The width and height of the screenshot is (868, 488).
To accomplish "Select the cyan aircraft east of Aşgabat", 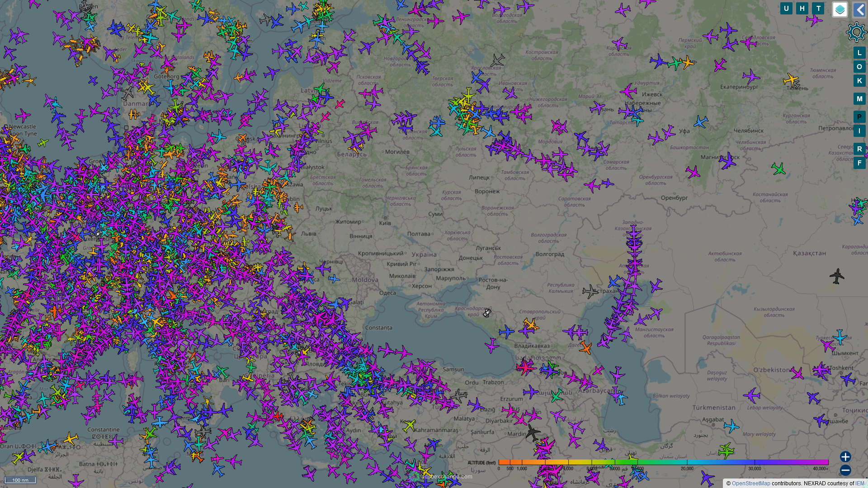I will pos(731,426).
